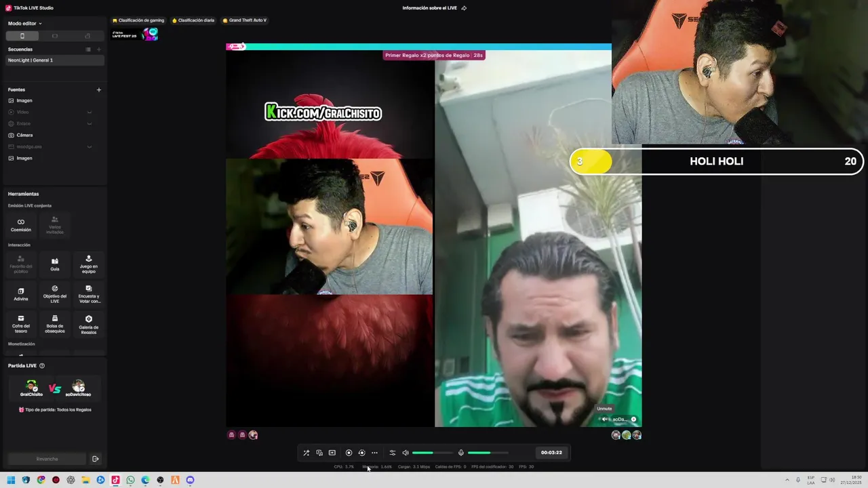Expand the Video source chevron
868x488 pixels.
[89, 112]
